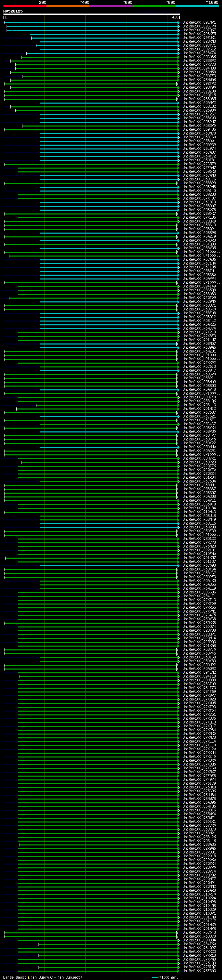The height and width of the screenshot is (980, 222).
Task: Click the query end position 428
Action: coord(175,17)
